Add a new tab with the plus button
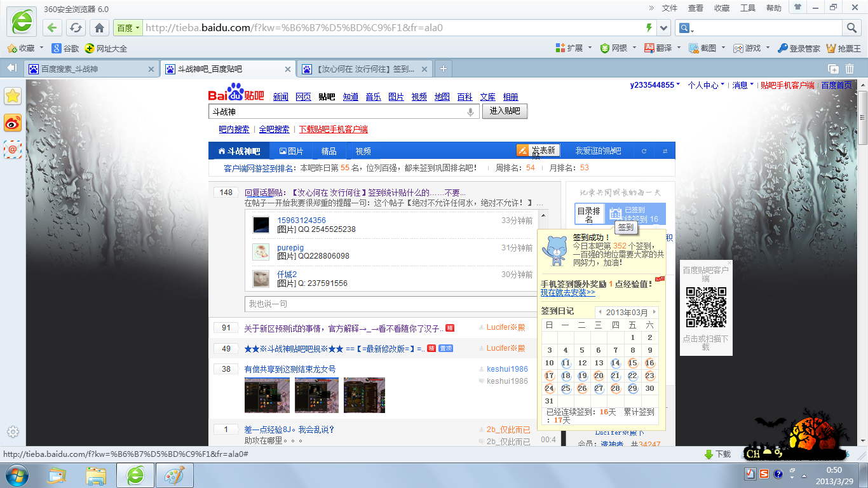The height and width of the screenshot is (488, 868). click(x=444, y=69)
